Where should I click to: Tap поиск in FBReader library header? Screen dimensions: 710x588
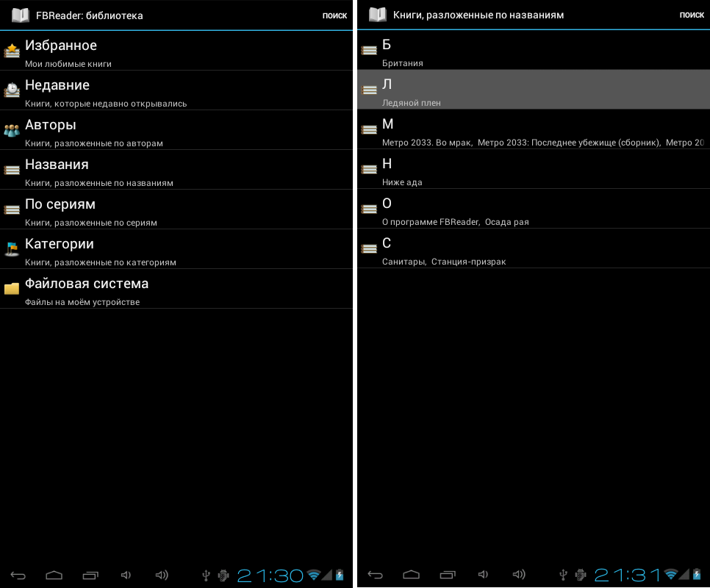(x=334, y=15)
